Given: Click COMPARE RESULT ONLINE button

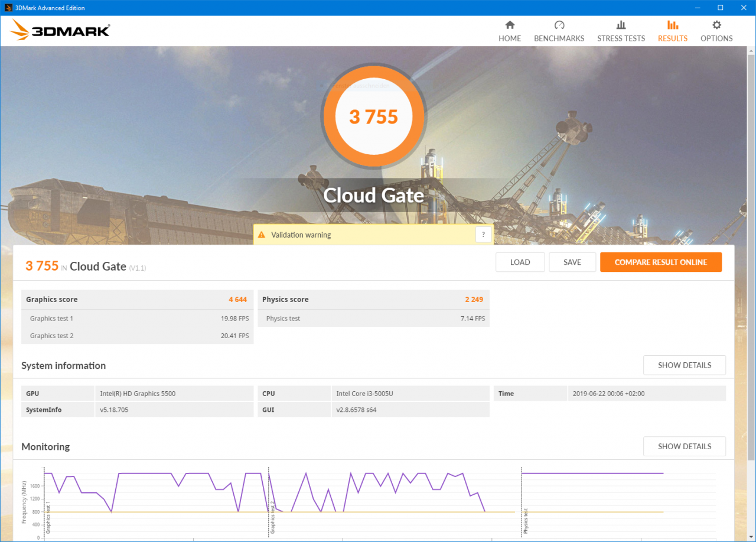Looking at the screenshot, I should 661,262.
